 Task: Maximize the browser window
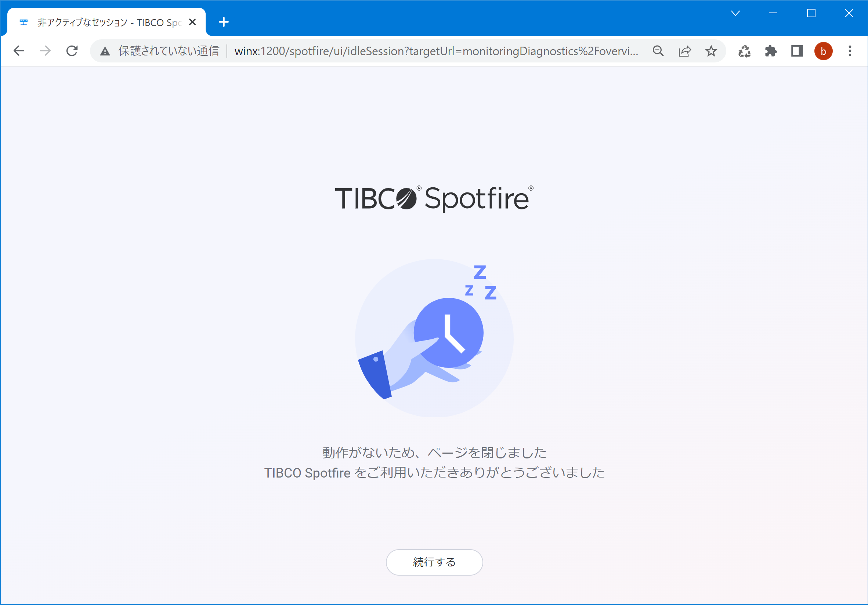click(811, 14)
